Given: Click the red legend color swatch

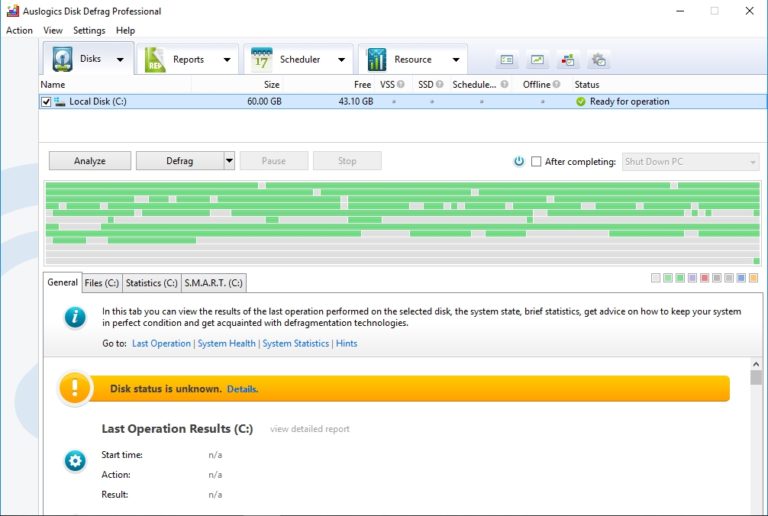Looking at the screenshot, I should (704, 278).
